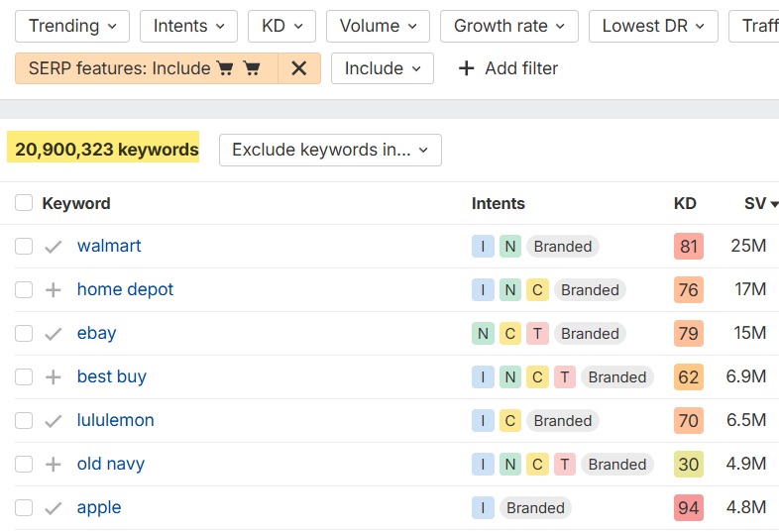Click the red KD 94 badge for apple
This screenshot has width=779, height=532.
point(688,508)
